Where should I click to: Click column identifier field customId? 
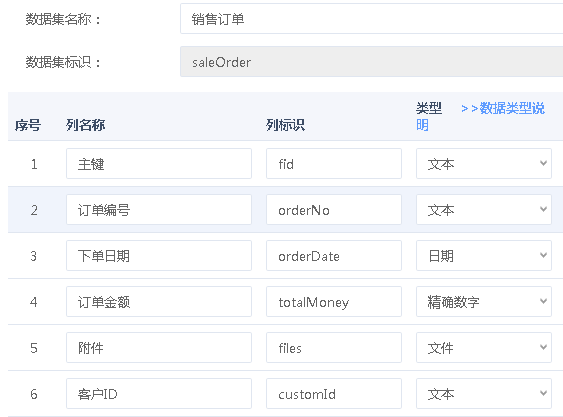[x=334, y=394]
